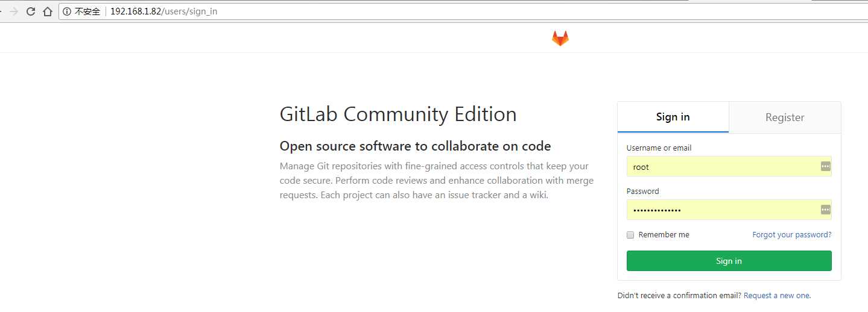The height and width of the screenshot is (312, 868).
Task: Open the Forgot your password link
Action: pyautogui.click(x=792, y=235)
